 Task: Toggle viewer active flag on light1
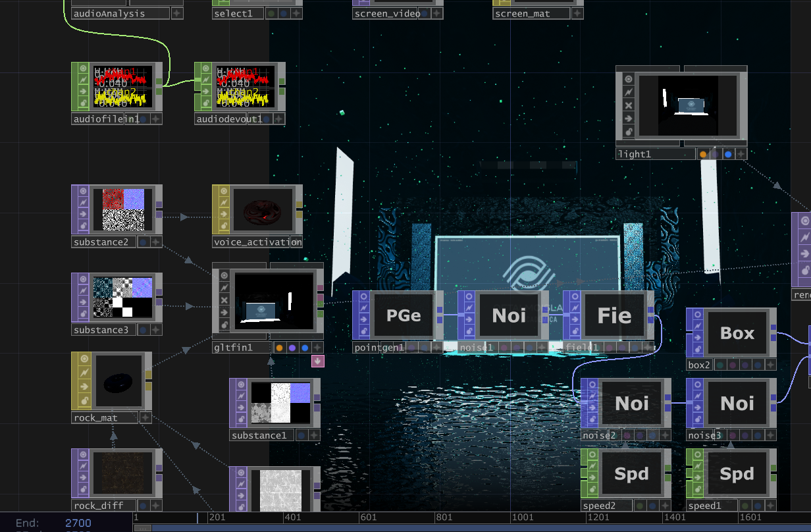[x=628, y=80]
